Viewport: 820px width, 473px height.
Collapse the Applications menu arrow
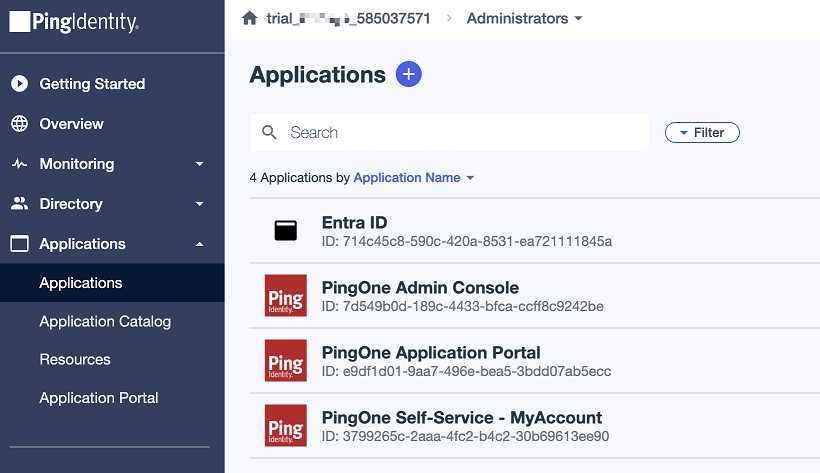(199, 244)
